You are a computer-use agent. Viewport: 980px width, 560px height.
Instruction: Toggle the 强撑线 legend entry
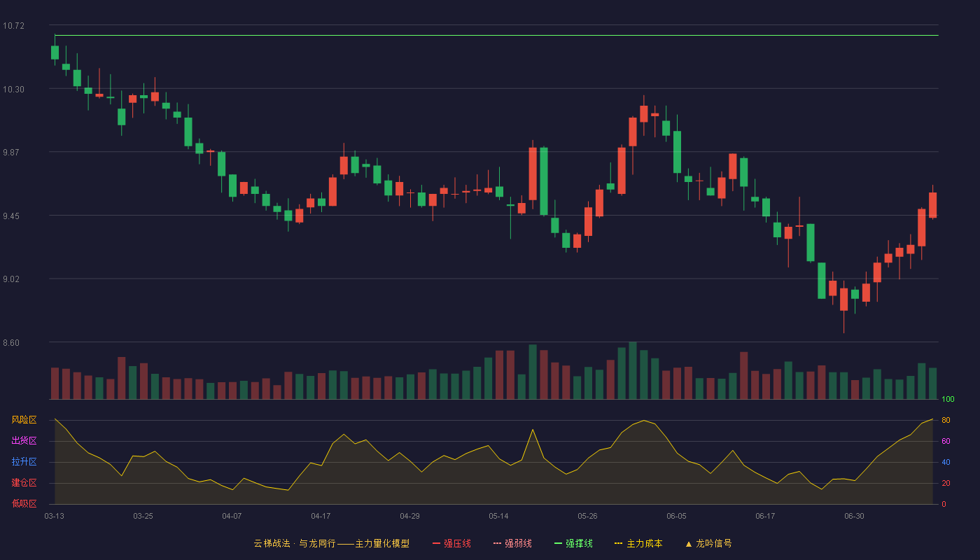point(573,543)
